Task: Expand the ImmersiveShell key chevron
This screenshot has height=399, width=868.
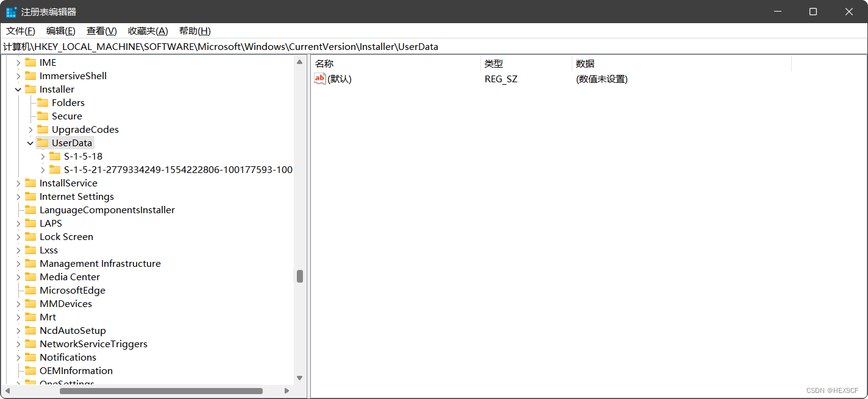Action: pos(18,76)
